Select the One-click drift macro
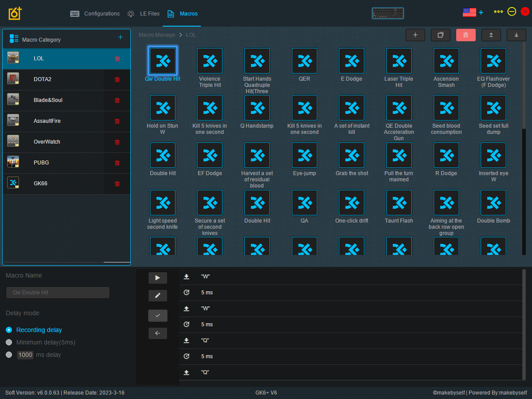The height and width of the screenshot is (399, 532). (x=352, y=203)
